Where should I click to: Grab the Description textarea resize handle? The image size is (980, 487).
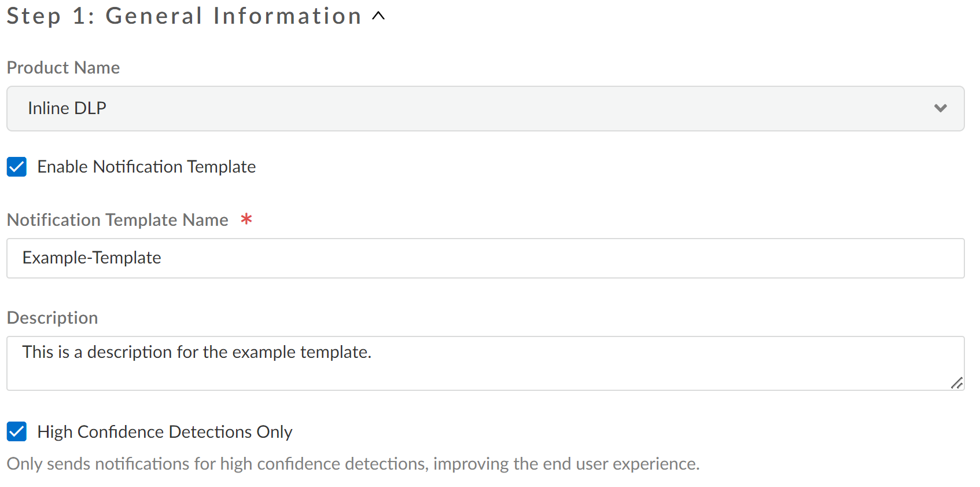957,383
